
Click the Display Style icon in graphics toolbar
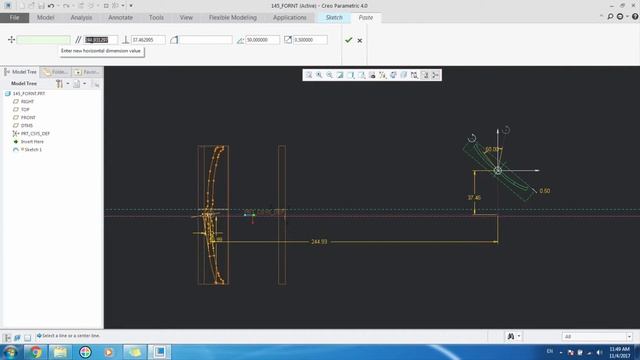pyautogui.click(x=351, y=75)
